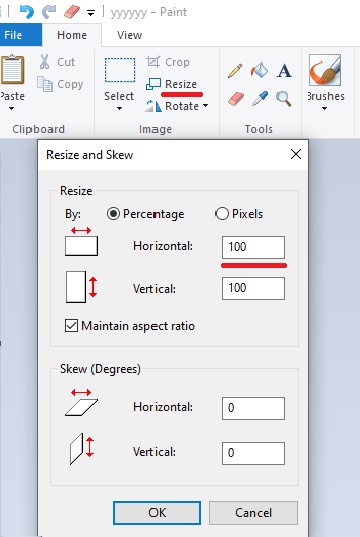360x537 pixels.
Task: Click the Crop tool in Image group
Action: coord(168,62)
